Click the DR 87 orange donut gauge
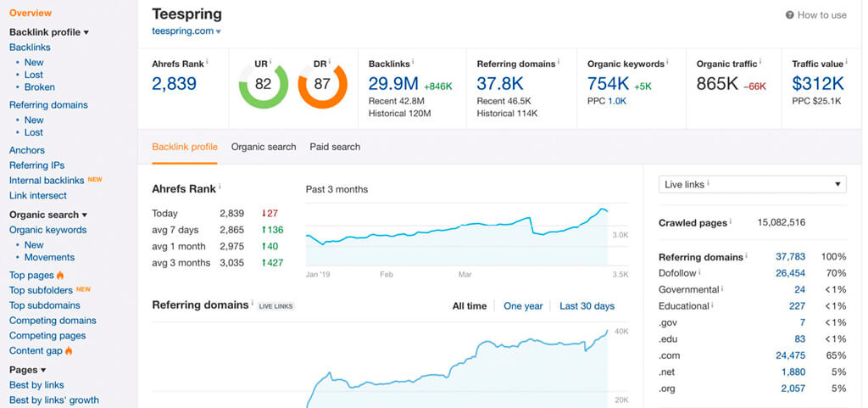The image size is (868, 408). tap(322, 84)
